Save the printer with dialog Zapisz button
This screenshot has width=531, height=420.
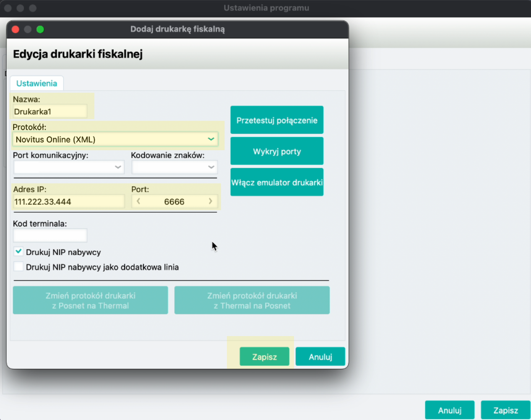(264, 357)
